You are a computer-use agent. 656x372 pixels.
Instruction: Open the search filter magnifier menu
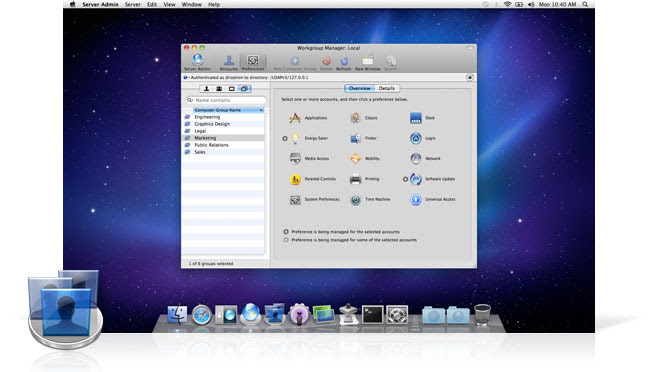(190, 100)
